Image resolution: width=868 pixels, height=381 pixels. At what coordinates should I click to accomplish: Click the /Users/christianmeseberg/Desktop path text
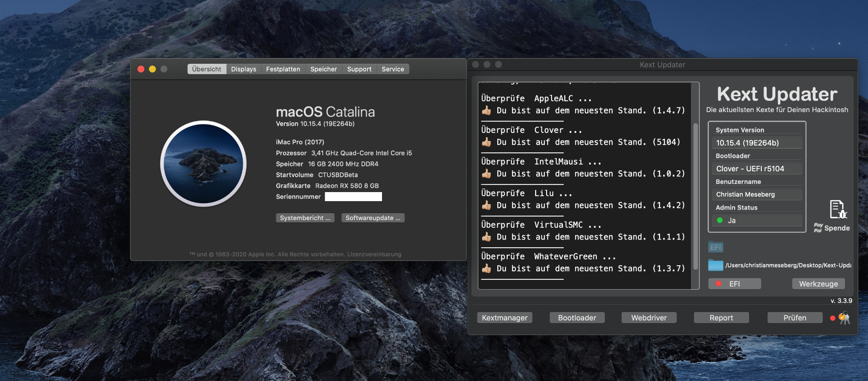[x=788, y=265]
